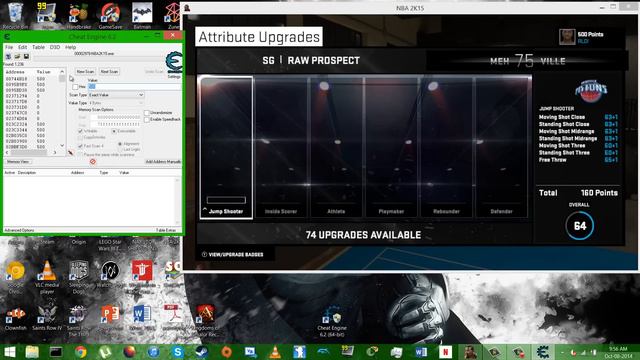Enable Speedhack checkbox
This screenshot has width=640, height=360.
coord(147,119)
